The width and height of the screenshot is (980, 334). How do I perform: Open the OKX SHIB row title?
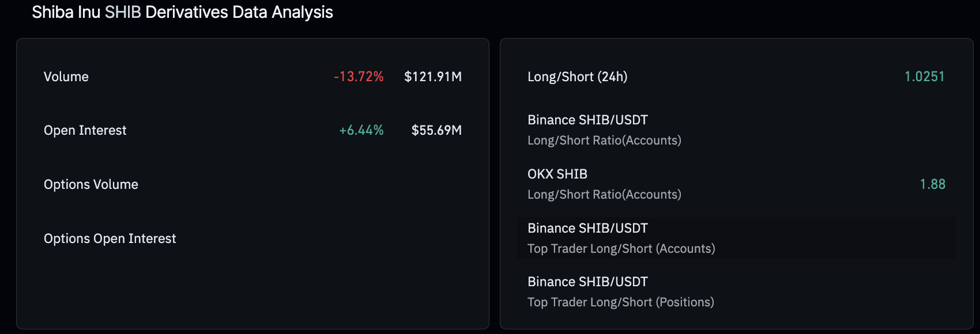point(557,174)
